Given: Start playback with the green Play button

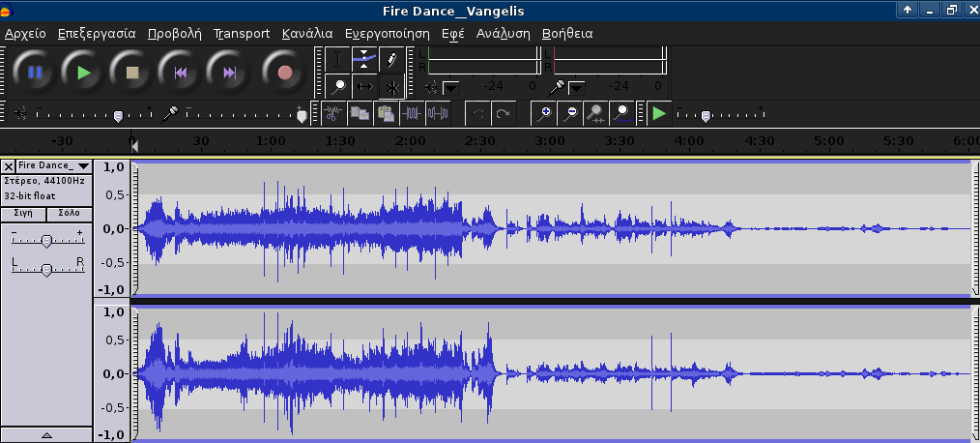Looking at the screenshot, I should click(x=84, y=73).
